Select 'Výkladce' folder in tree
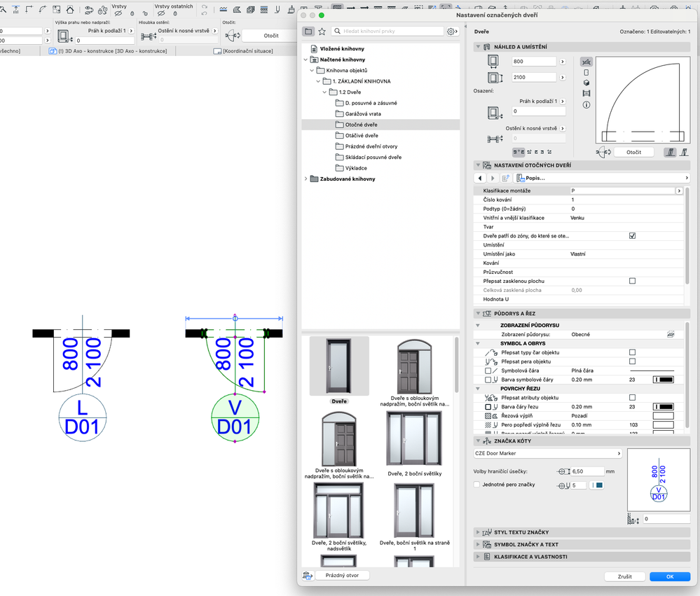The image size is (700, 596). (356, 168)
